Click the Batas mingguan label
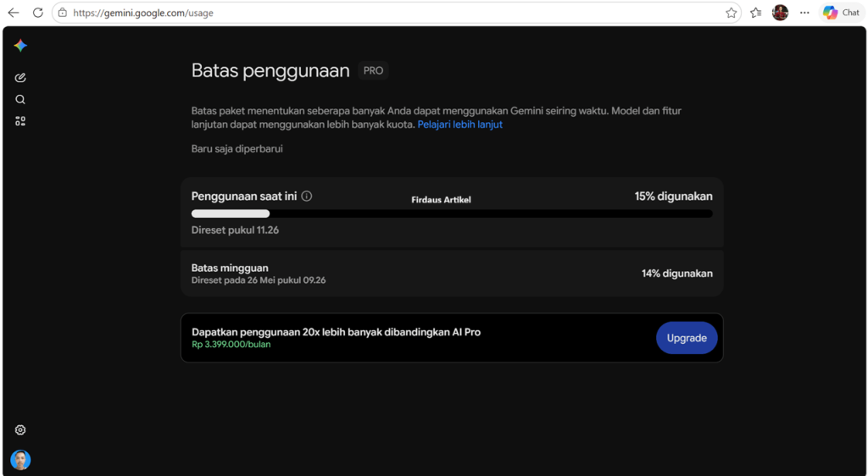868x476 pixels. (x=230, y=268)
